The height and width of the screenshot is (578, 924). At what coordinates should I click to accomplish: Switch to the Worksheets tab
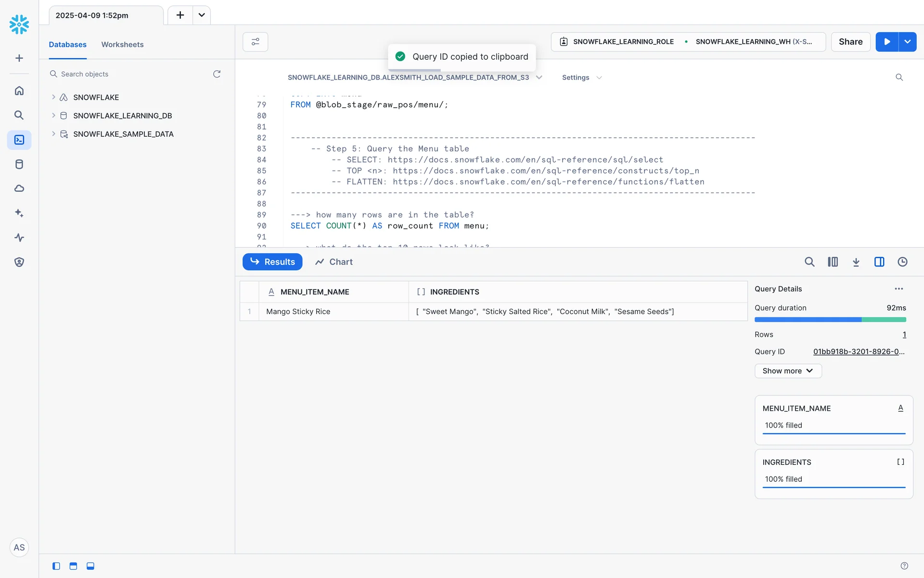(122, 44)
